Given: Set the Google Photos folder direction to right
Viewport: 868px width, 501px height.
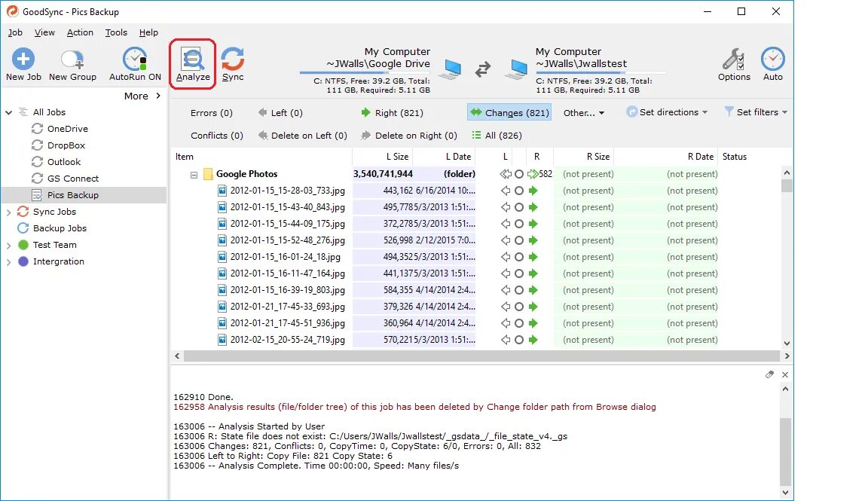Looking at the screenshot, I should [533, 174].
